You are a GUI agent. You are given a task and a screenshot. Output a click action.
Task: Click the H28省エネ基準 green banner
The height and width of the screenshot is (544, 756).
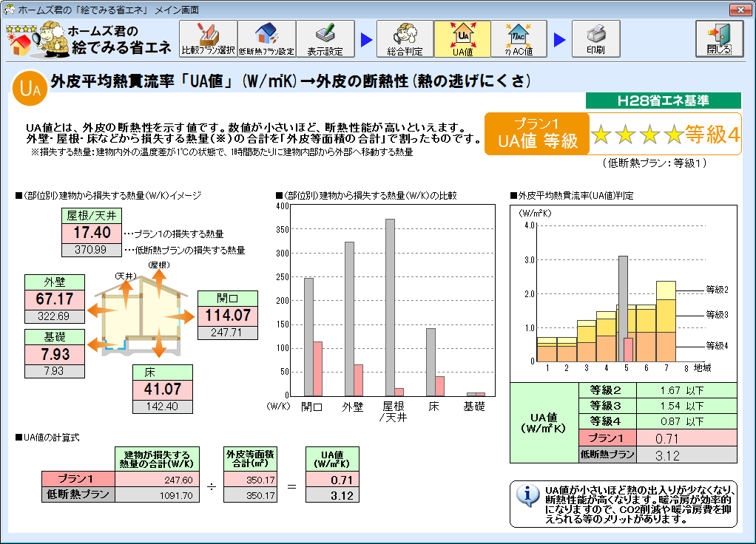(x=663, y=101)
